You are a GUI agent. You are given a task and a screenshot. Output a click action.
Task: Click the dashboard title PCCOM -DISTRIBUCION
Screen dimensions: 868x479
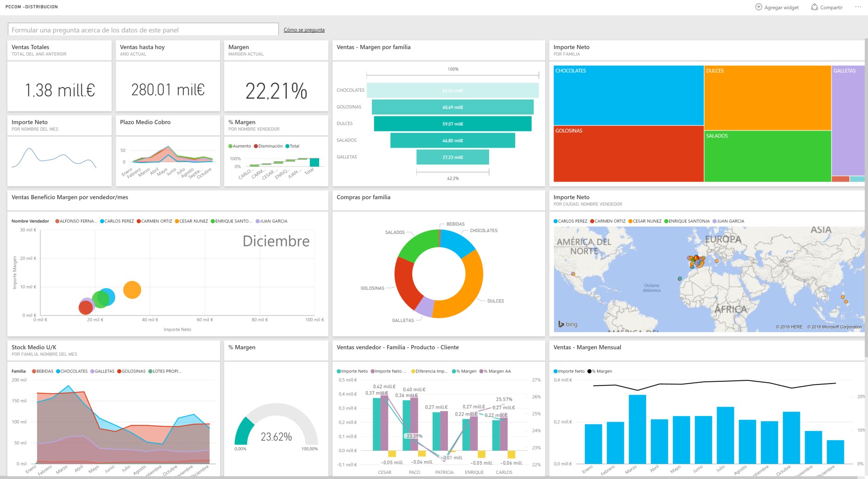tap(31, 7)
